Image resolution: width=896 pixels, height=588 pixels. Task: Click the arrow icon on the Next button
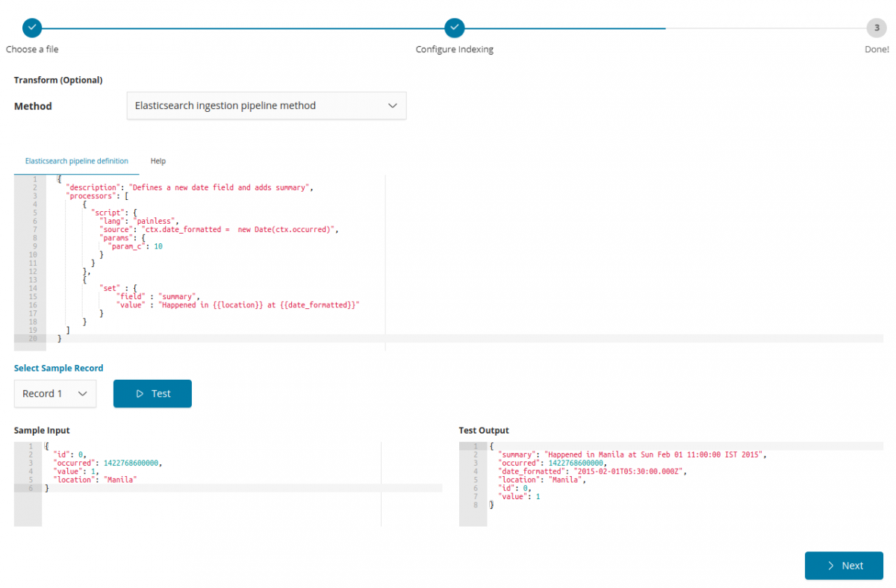831,566
